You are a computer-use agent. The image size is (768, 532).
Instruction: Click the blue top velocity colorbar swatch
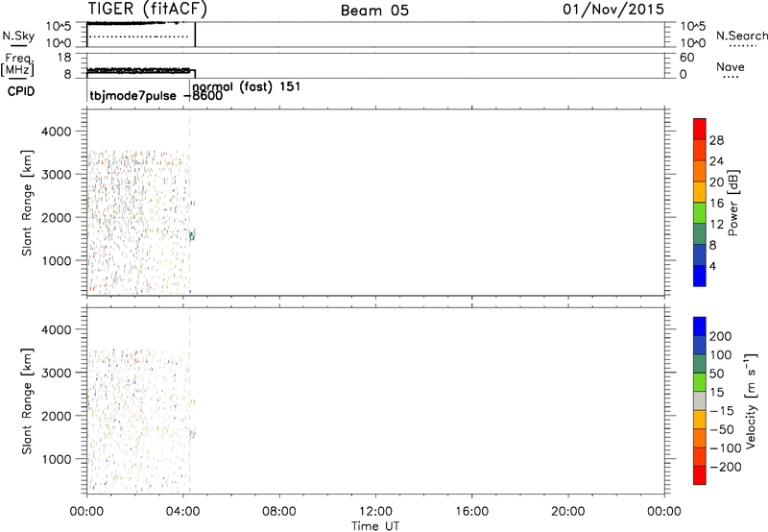[700, 326]
